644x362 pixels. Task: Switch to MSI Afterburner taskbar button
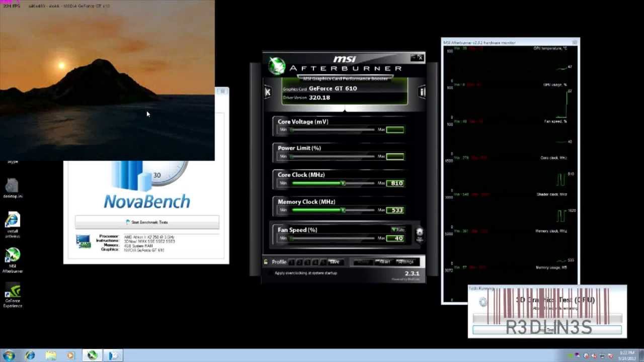(x=92, y=355)
